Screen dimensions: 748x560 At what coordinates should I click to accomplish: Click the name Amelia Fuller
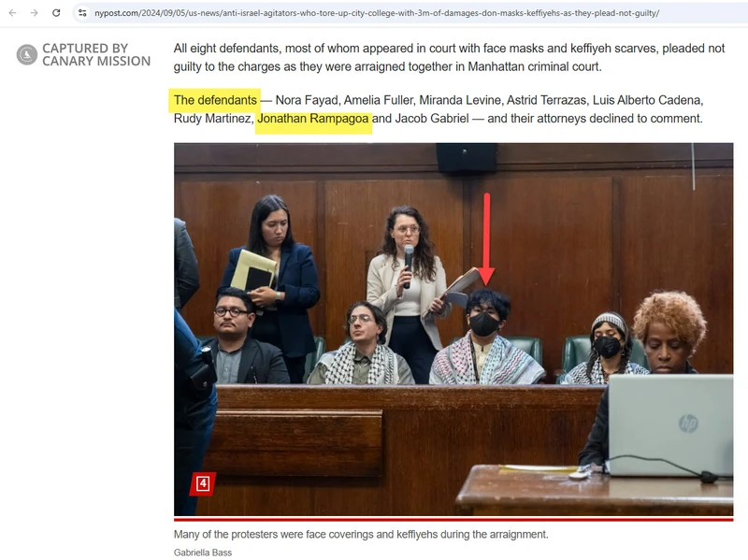coord(379,100)
